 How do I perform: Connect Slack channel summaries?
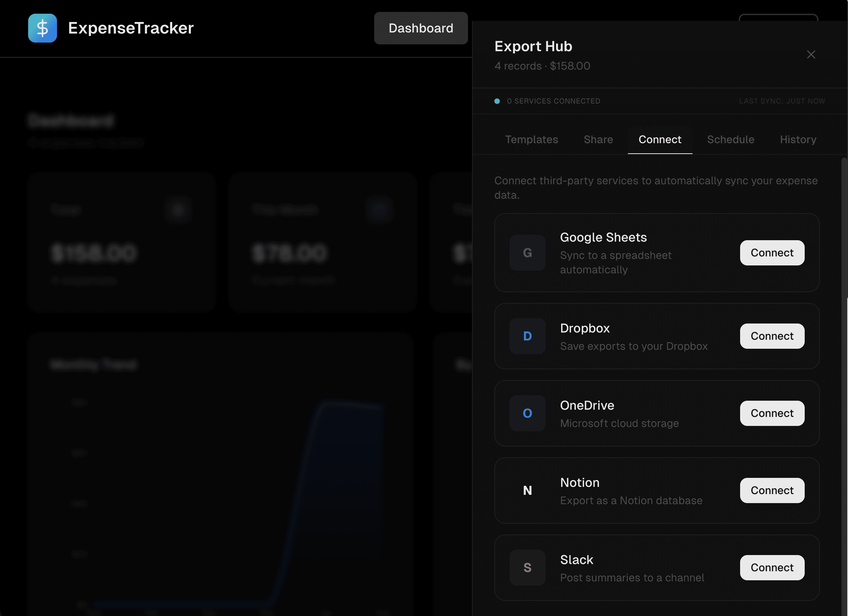click(772, 567)
